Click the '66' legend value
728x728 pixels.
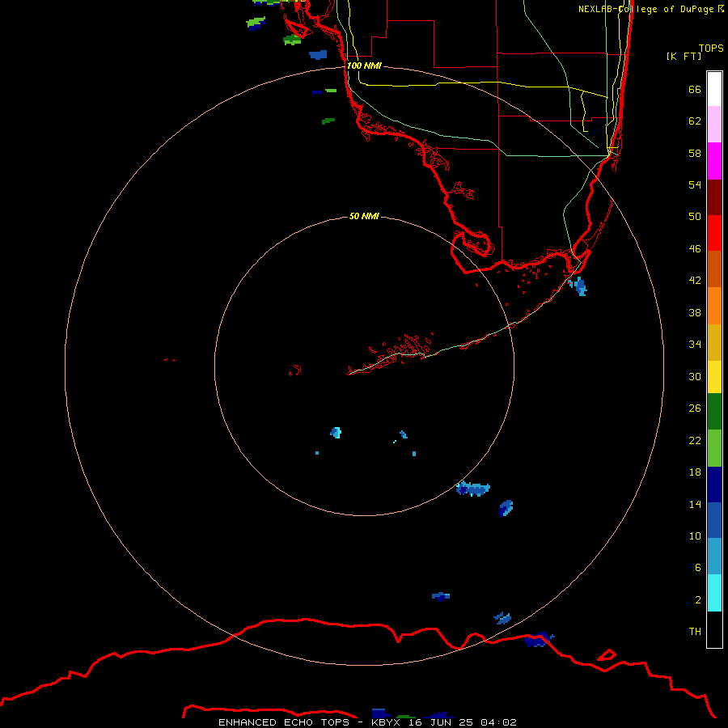pos(695,89)
